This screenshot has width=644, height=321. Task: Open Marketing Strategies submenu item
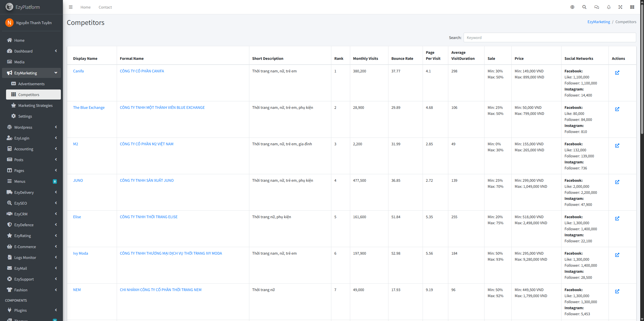pos(33,105)
